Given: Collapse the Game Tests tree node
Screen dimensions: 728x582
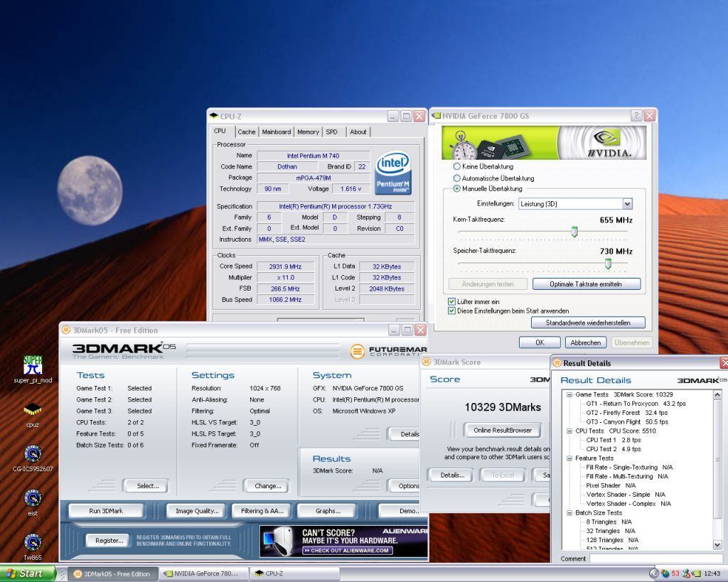Looking at the screenshot, I should (x=569, y=394).
